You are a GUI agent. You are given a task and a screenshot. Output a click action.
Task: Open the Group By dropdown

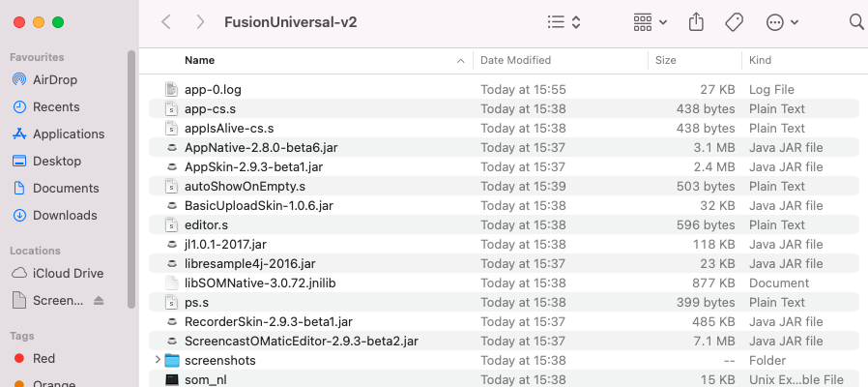tap(650, 21)
